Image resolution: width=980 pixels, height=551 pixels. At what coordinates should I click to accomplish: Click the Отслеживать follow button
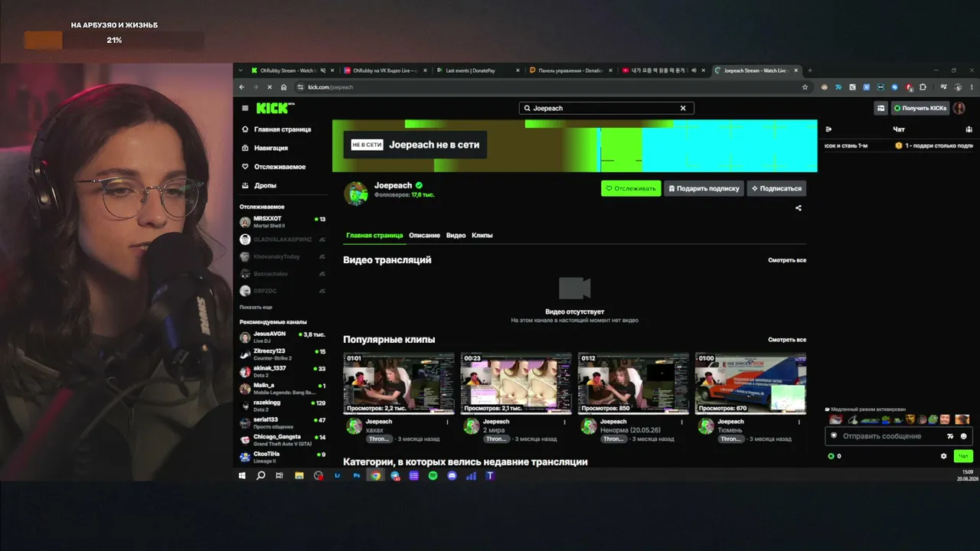(631, 188)
